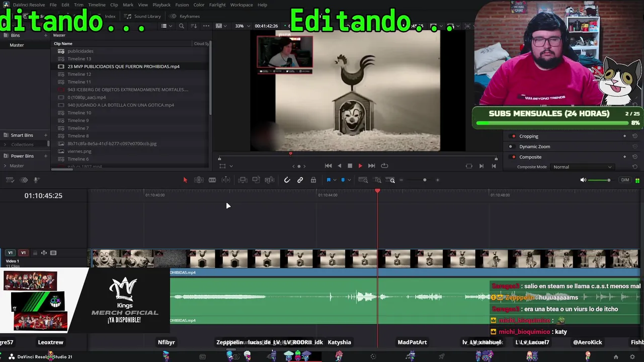Open the flag color dropdown arrow
644x362 pixels.
(335, 180)
